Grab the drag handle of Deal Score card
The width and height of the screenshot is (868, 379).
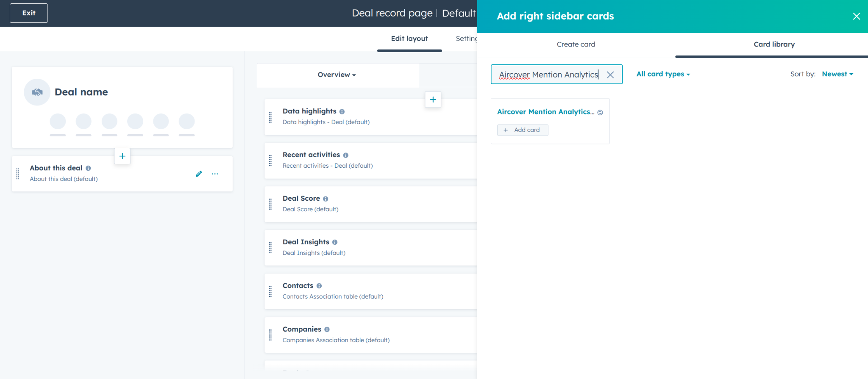tap(270, 205)
